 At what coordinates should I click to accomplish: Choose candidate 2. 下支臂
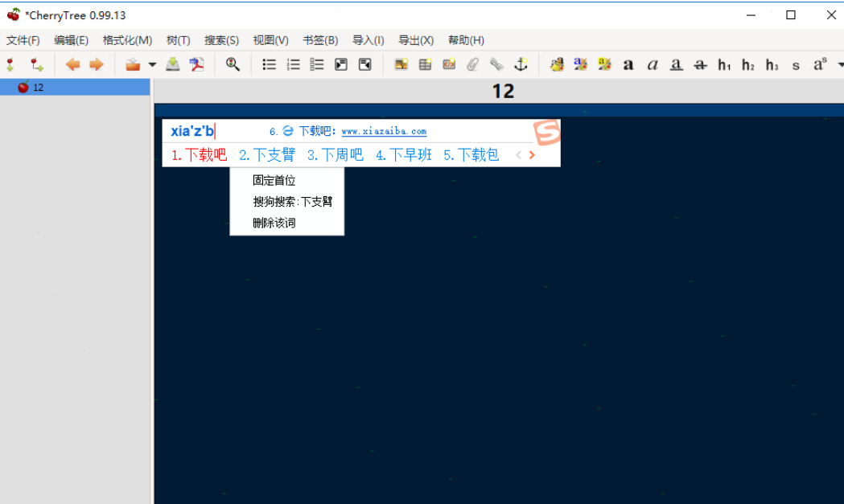click(267, 155)
